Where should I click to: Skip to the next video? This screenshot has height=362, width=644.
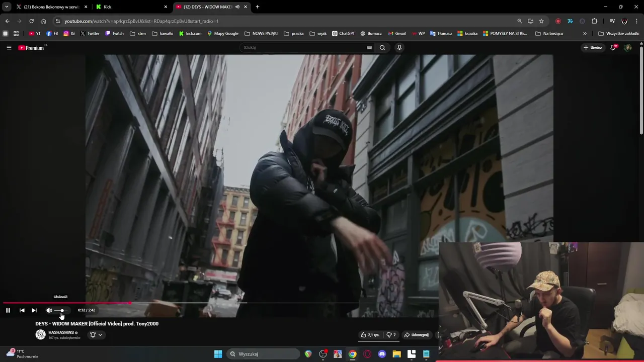pyautogui.click(x=34, y=310)
